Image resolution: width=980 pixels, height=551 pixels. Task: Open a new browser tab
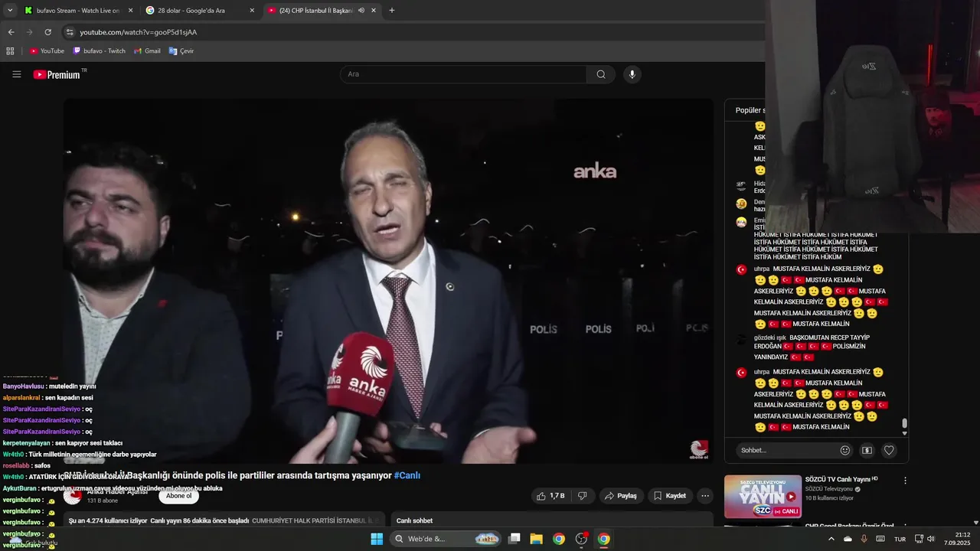(x=392, y=11)
